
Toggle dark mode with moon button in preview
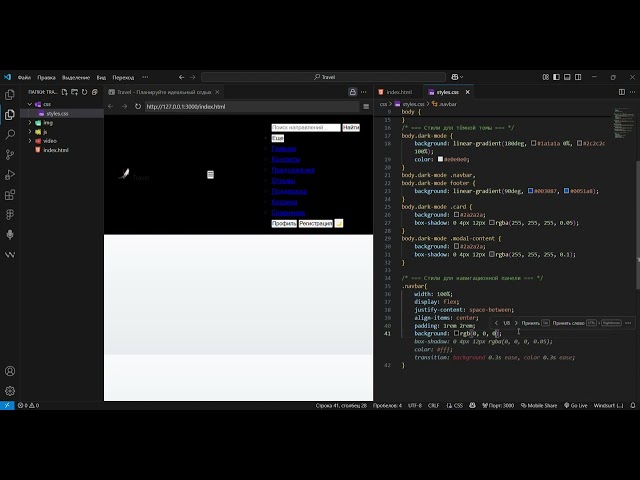click(x=339, y=223)
